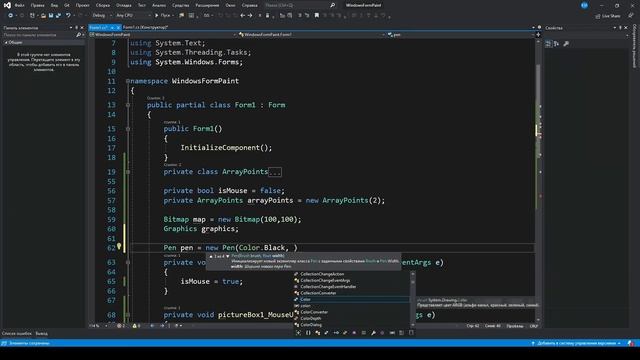Pin the Form1.cs tab
Screen dimensions: 640x360
point(112,27)
